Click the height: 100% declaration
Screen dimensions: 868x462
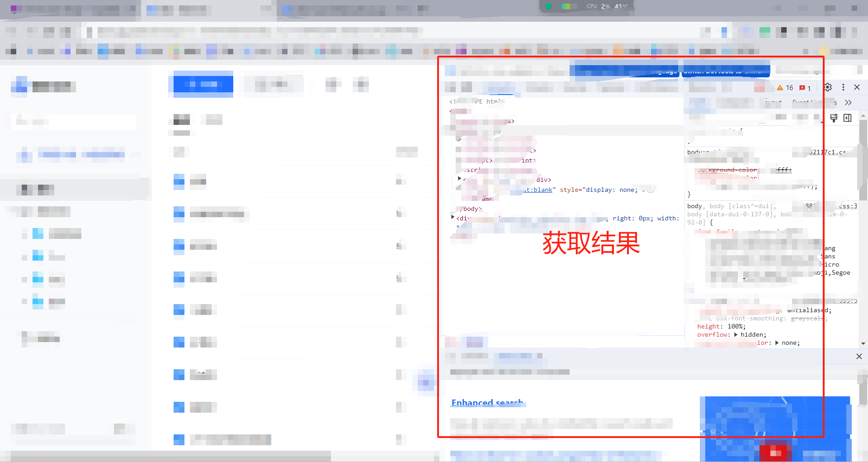tap(722, 327)
